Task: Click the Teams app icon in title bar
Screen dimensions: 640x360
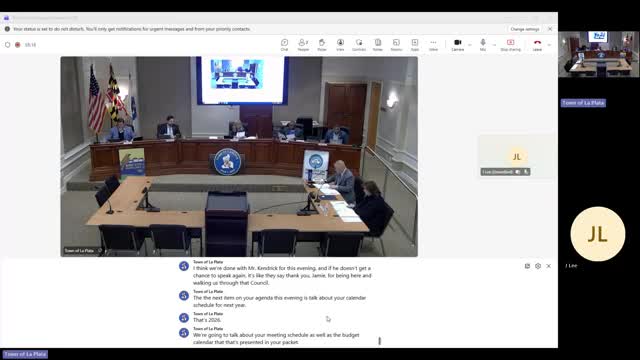Action: (7, 18)
